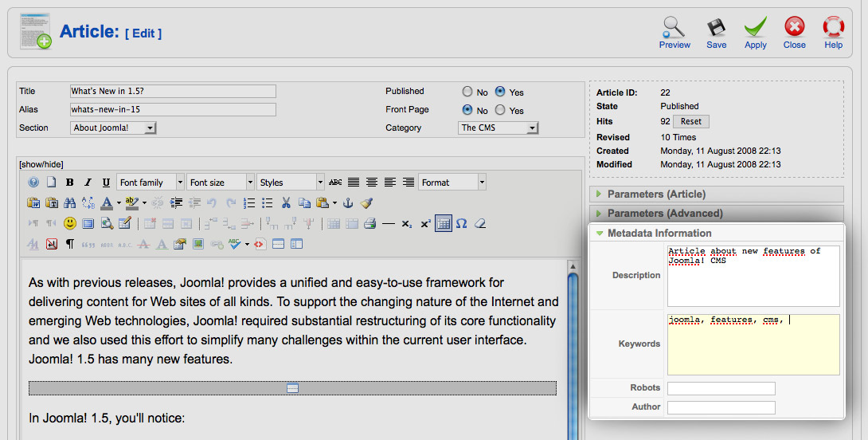Set Published to No

tap(467, 92)
